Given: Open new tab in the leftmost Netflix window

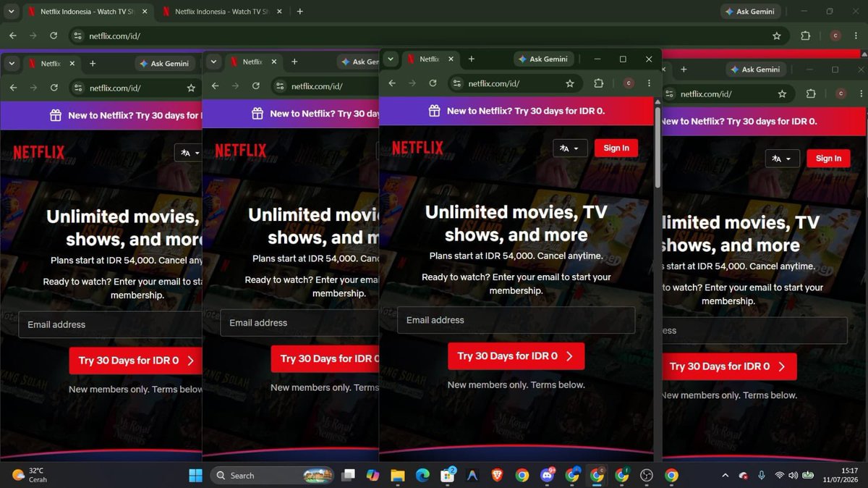Looking at the screenshot, I should pyautogui.click(x=93, y=64).
